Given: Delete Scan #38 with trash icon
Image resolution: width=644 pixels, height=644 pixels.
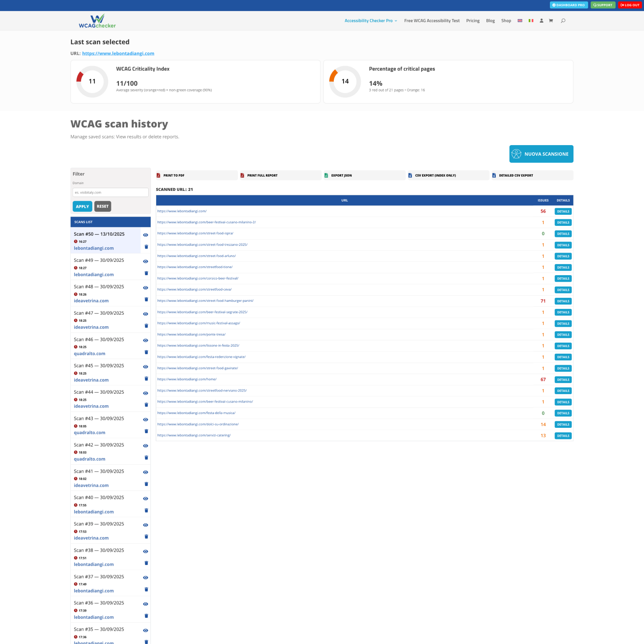Looking at the screenshot, I should 146,563.
